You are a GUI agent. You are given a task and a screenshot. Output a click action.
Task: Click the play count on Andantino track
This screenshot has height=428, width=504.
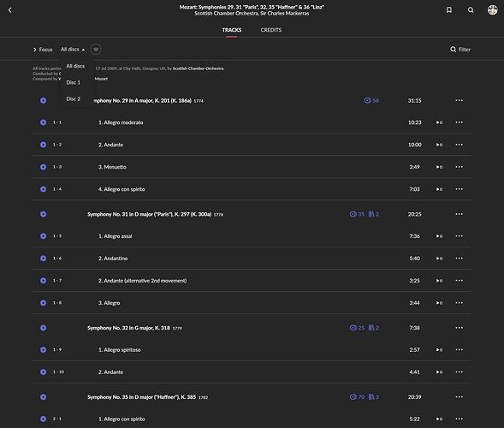tap(439, 259)
